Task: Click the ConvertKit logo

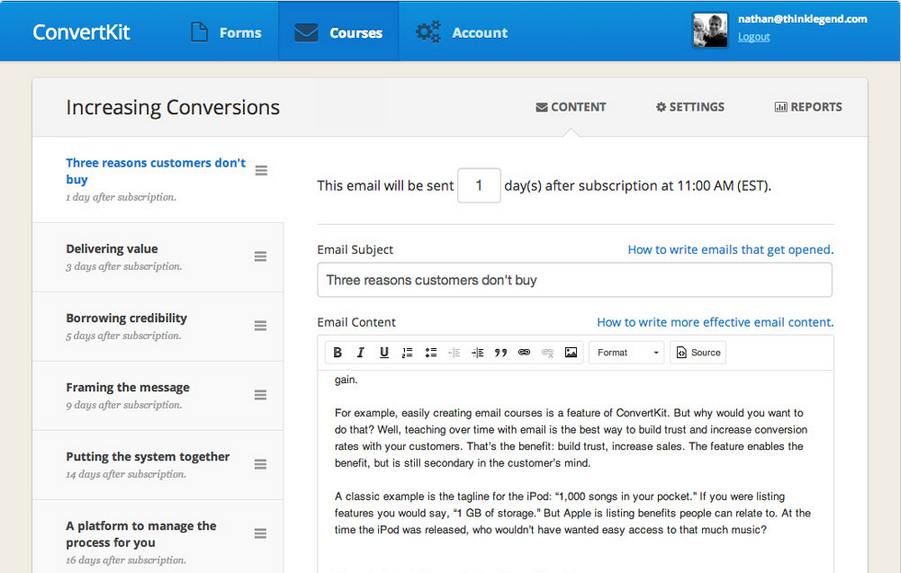Action: [81, 32]
